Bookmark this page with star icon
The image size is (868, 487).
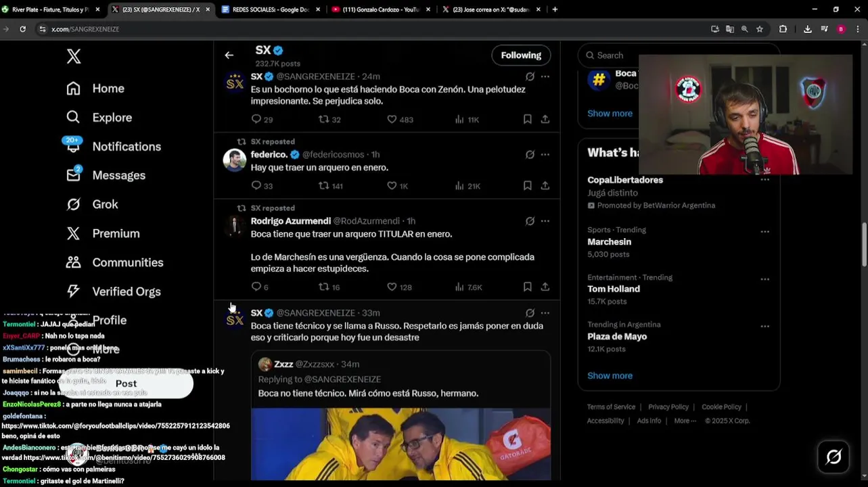click(x=760, y=29)
